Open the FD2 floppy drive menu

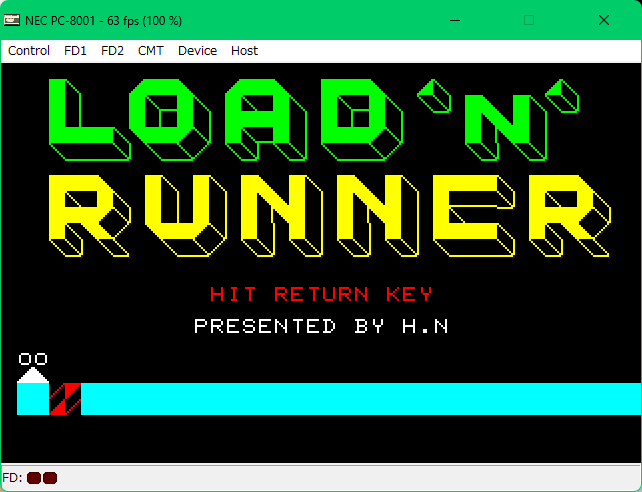point(112,51)
